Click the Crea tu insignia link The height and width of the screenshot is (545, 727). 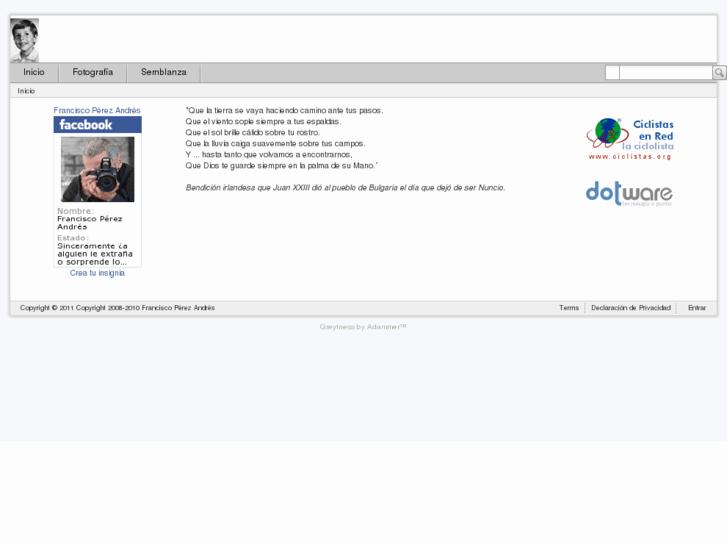[97, 273]
